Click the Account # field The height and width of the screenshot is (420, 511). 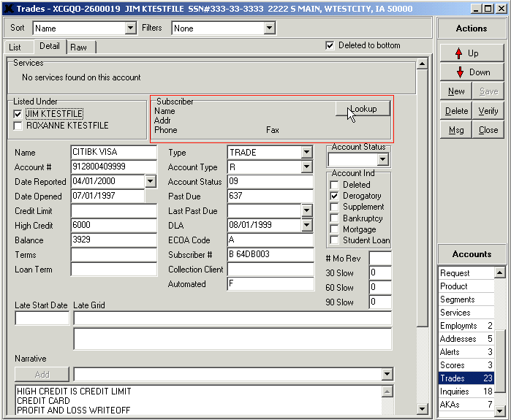[x=113, y=167]
